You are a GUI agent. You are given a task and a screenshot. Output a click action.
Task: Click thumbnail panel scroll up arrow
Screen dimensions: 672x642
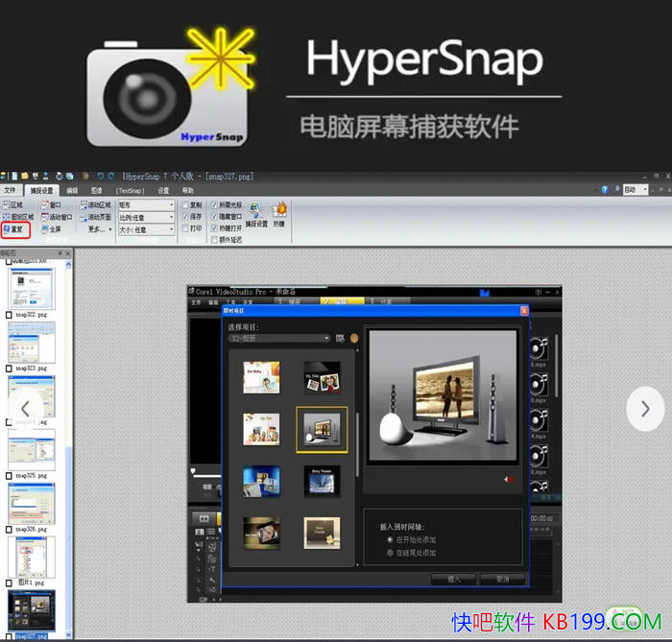point(68,265)
